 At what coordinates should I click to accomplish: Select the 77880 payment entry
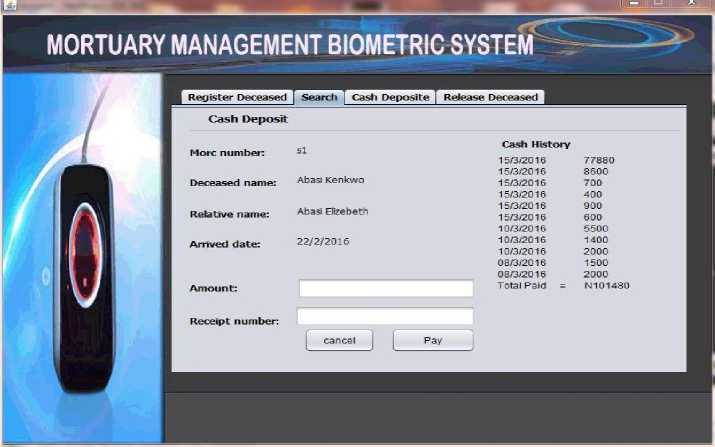coord(599,160)
